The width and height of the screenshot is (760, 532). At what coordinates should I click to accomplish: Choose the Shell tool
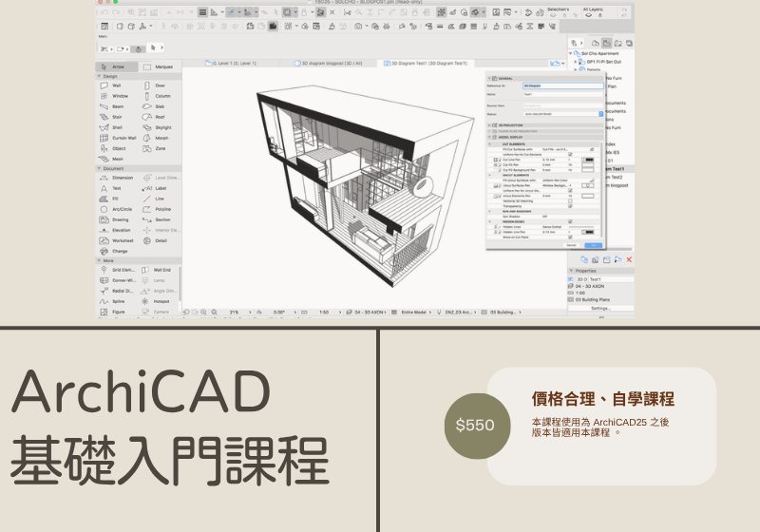pyautogui.click(x=111, y=128)
